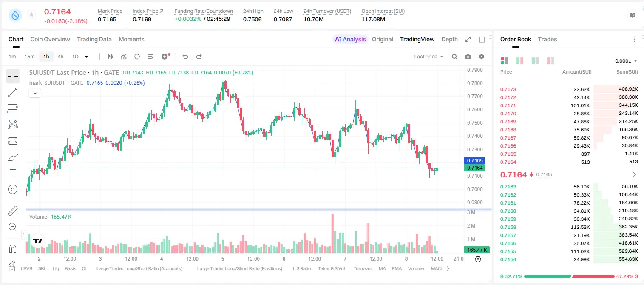Switch to the Trades tab
The width and height of the screenshot is (644, 285).
pyautogui.click(x=548, y=39)
